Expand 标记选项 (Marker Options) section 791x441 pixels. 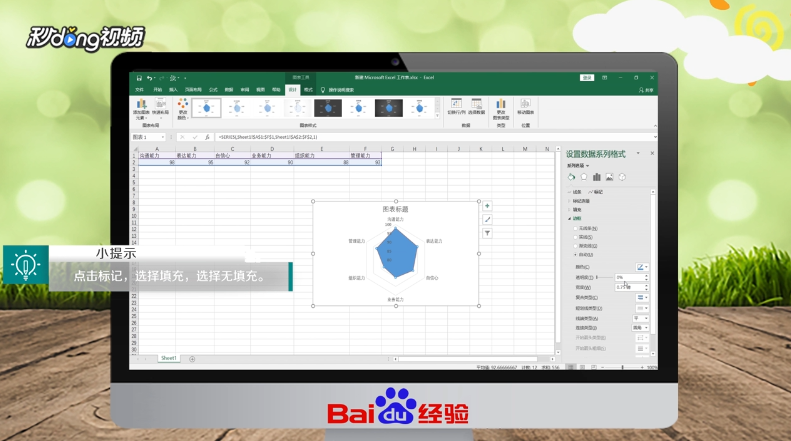579,201
